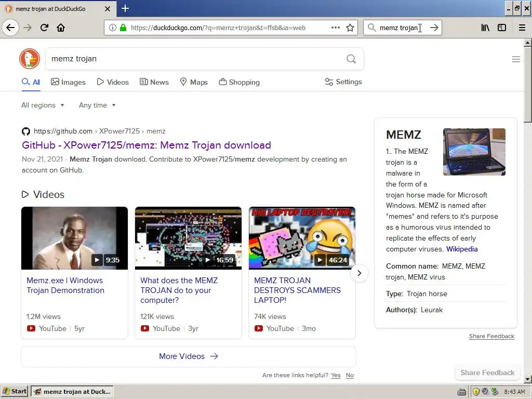532x399 pixels.
Task: Open the browser home page
Action: coord(61,28)
